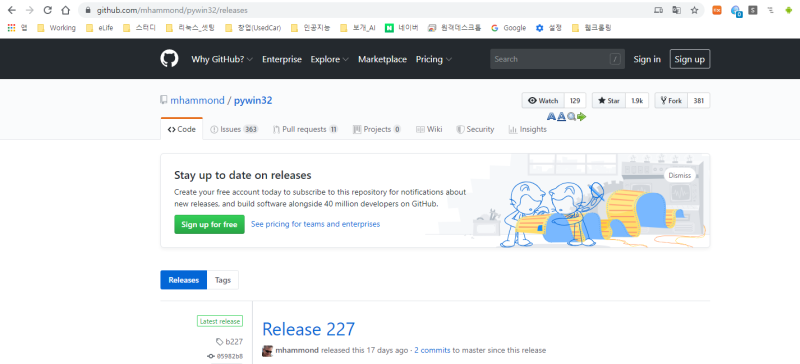Click the device icon in address bar

(x=659, y=10)
